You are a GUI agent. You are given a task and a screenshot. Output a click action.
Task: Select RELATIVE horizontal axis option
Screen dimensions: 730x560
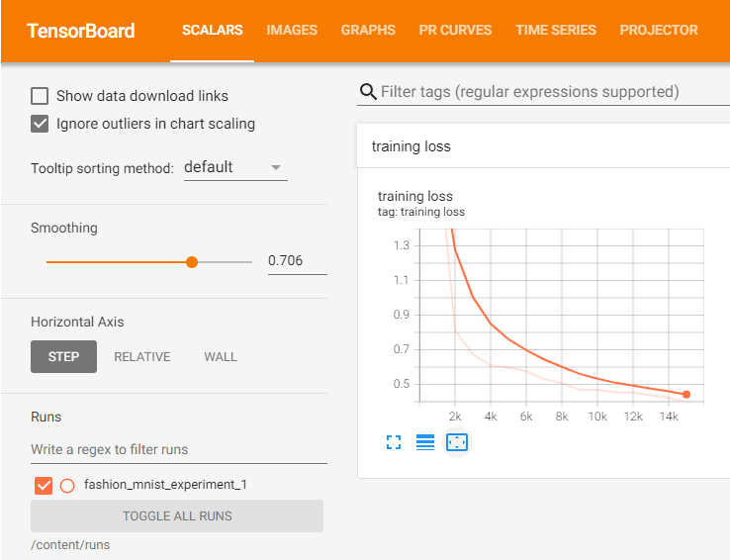[x=142, y=356]
